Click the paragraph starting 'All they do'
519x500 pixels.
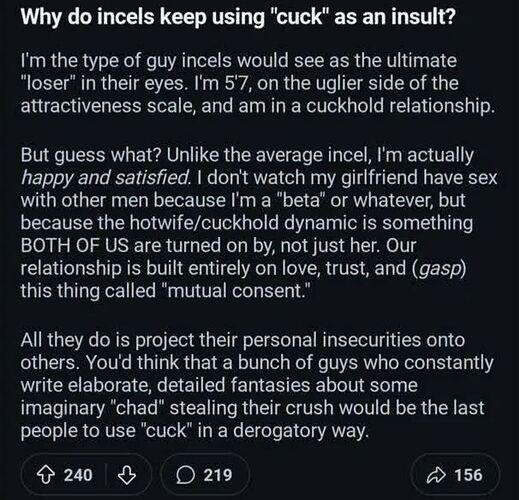point(257,385)
